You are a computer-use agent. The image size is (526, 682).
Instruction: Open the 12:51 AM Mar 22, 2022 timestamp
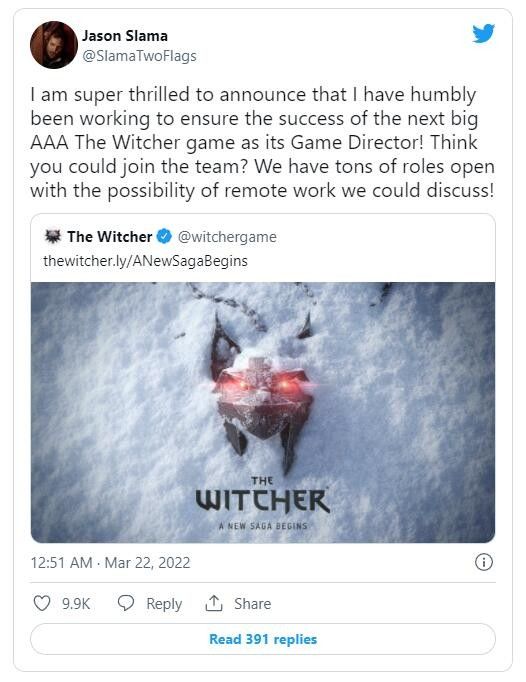tap(111, 563)
